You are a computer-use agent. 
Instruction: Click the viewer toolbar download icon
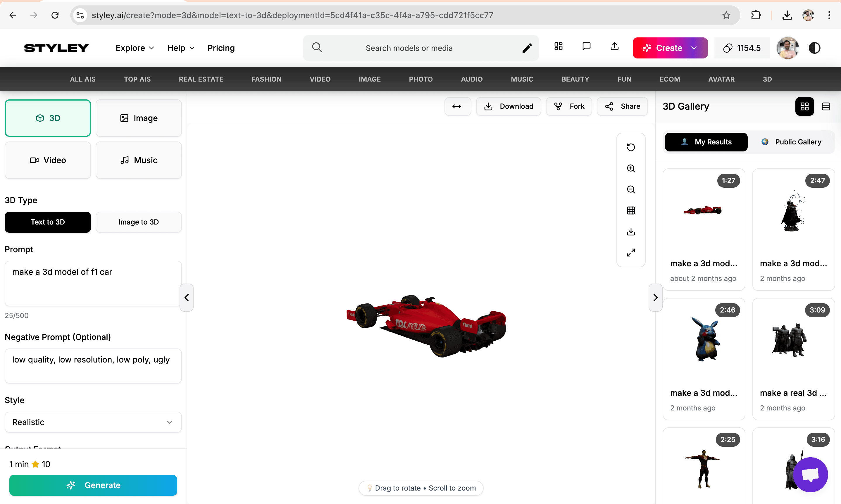pyautogui.click(x=631, y=232)
